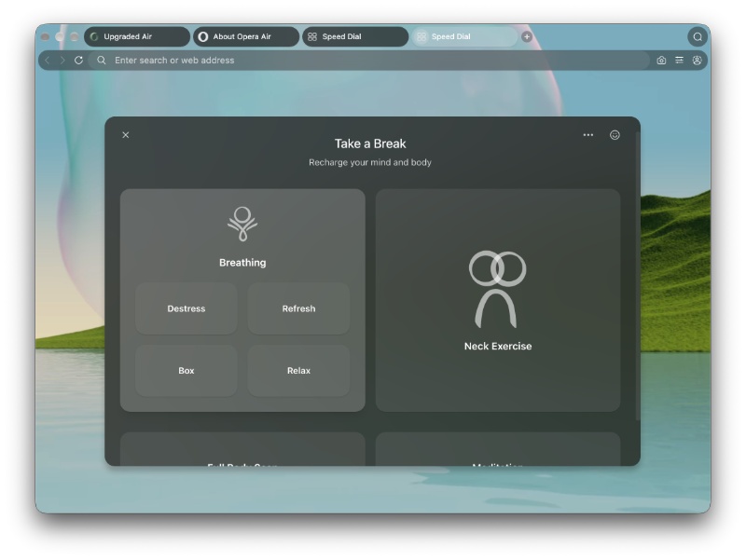Close the Take a Break panel
746x560 pixels.
(126, 135)
